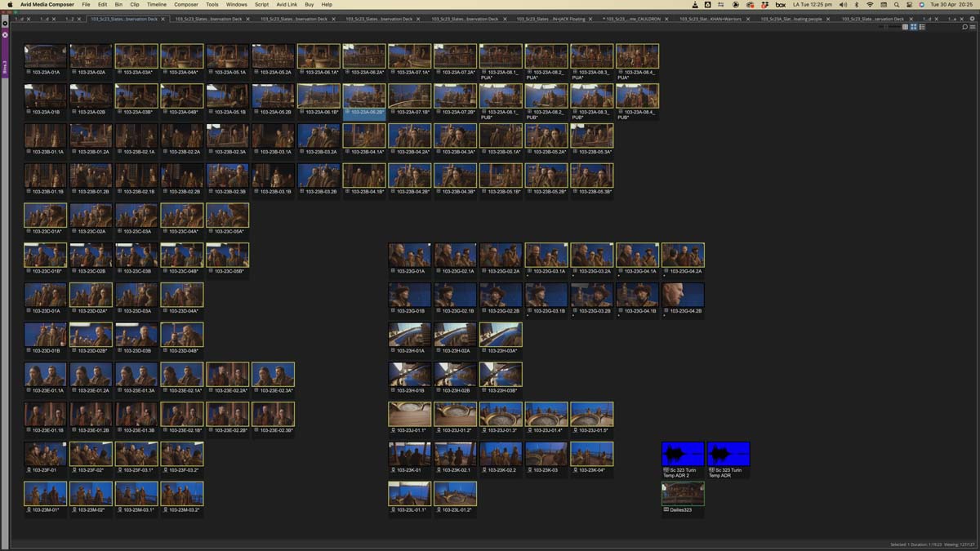Viewport: 980px width, 551px height.
Task: Open the bin fast menu hamburger icon
Action: click(973, 27)
